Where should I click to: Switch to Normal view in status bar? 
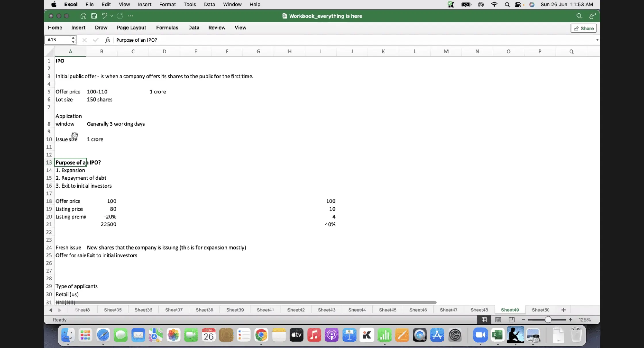(484, 320)
